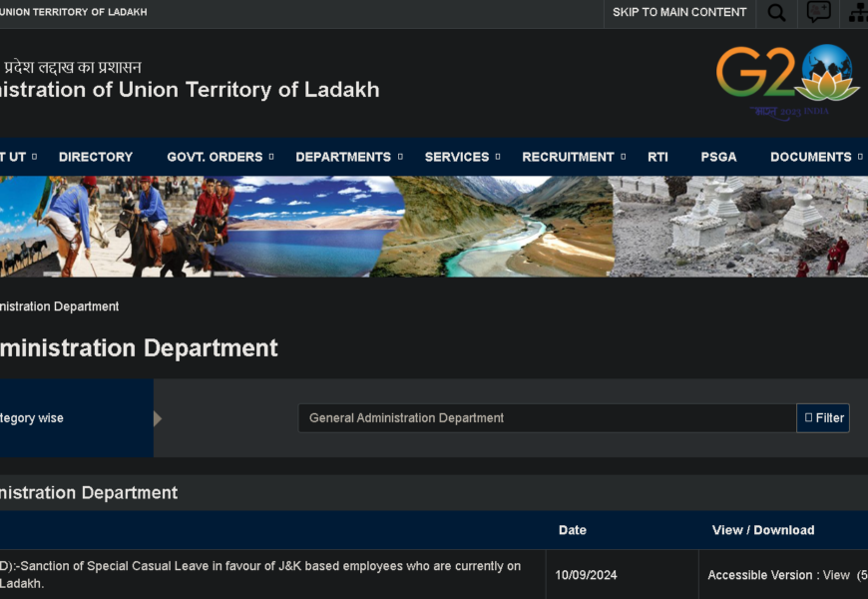Click Skip to Main Content link

coord(679,13)
